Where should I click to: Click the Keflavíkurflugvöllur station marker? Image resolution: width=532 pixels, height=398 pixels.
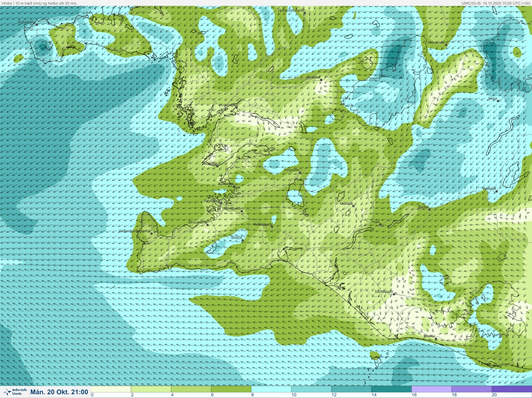tap(152, 233)
